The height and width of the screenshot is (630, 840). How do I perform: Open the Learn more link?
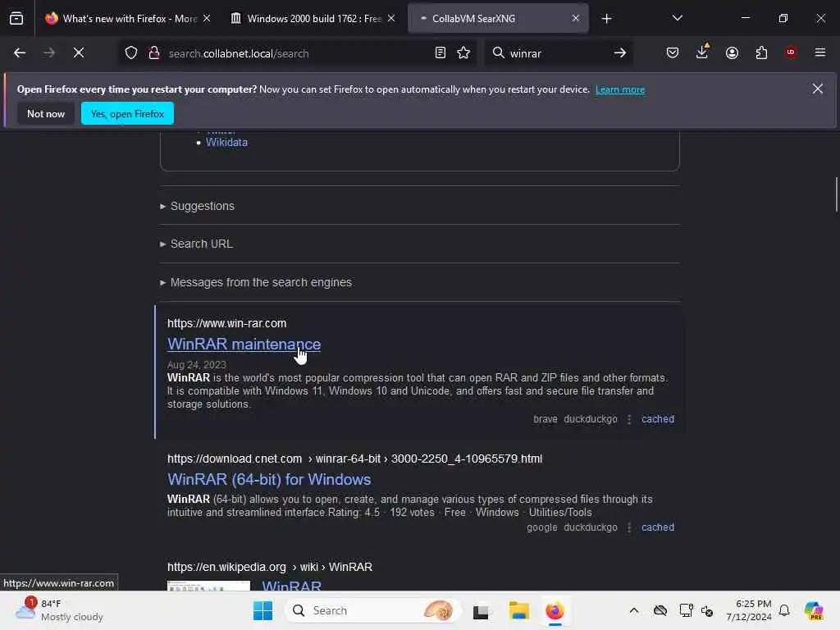(620, 89)
